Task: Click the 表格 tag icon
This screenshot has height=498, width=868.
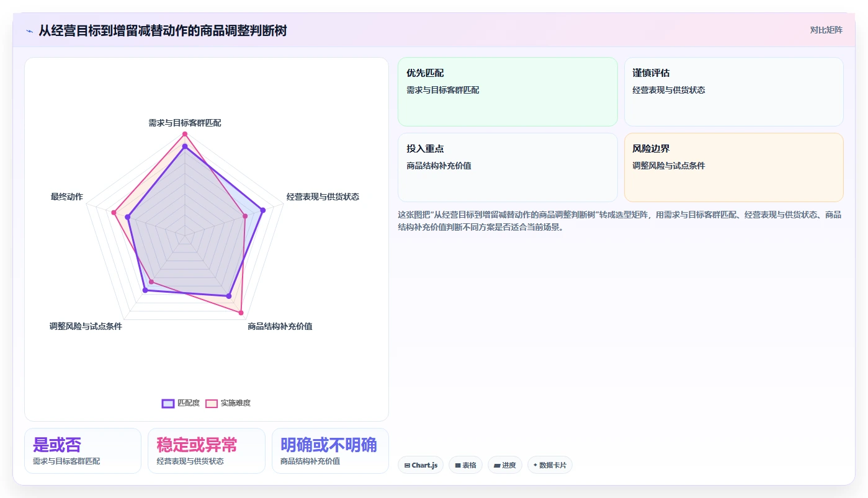Action: click(x=458, y=465)
